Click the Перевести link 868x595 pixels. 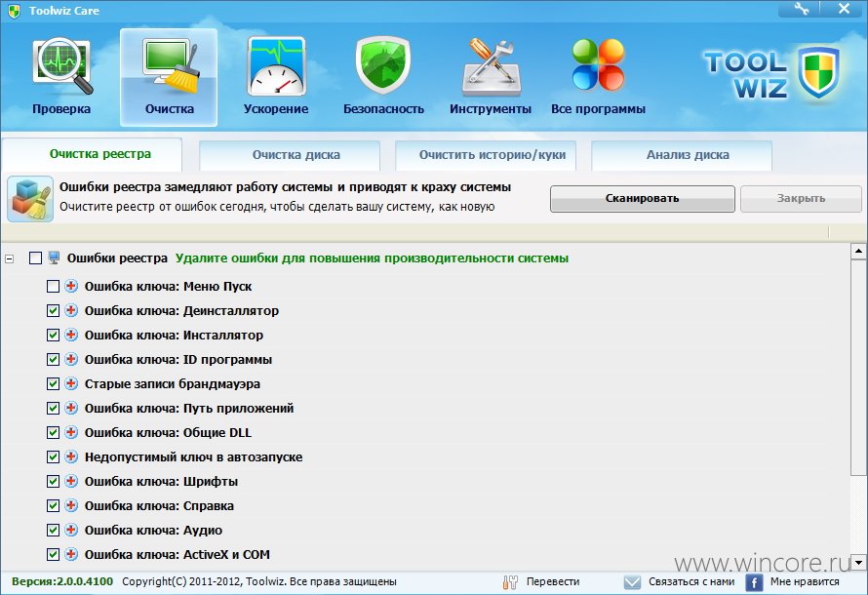point(553,581)
